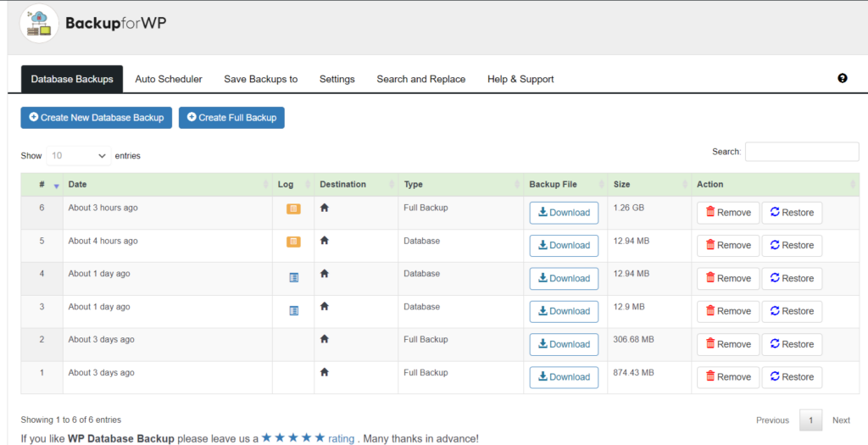The width and height of the screenshot is (868, 445).
Task: Restore backup number 4
Action: point(793,278)
